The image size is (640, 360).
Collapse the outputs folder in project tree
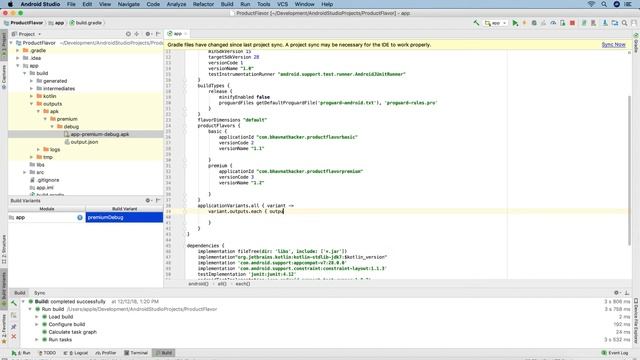coord(31,104)
